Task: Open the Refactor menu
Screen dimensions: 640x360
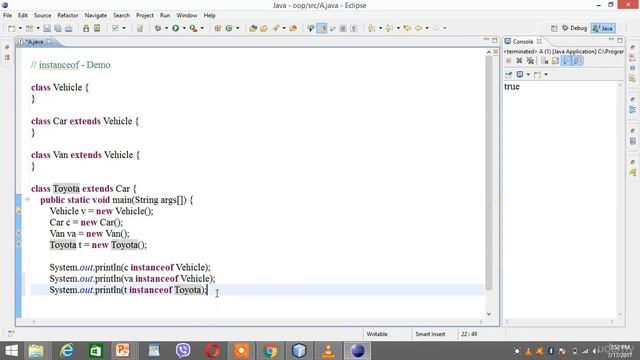Action: [68, 15]
